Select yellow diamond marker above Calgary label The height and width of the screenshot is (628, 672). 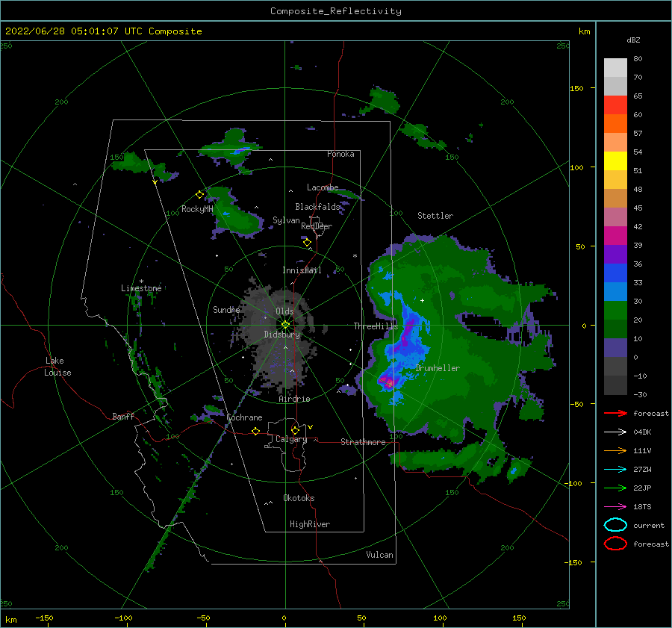(295, 430)
